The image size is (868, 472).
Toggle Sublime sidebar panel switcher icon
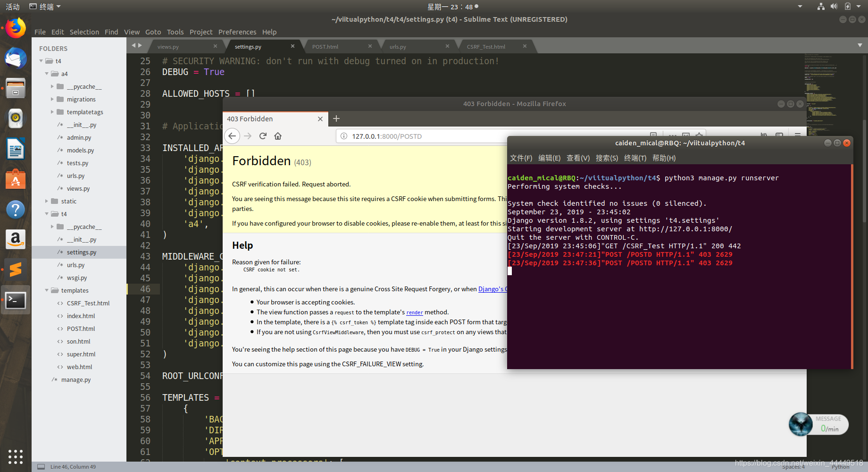click(41, 467)
